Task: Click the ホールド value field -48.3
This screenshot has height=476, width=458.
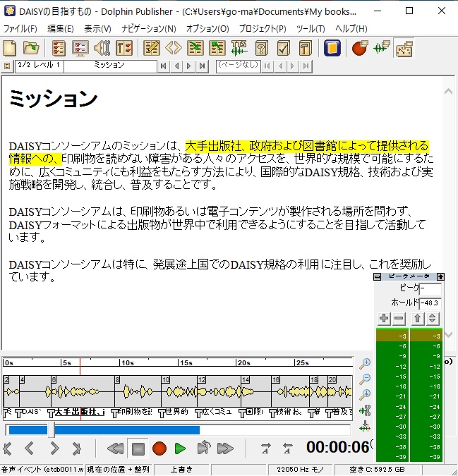Action: point(430,303)
